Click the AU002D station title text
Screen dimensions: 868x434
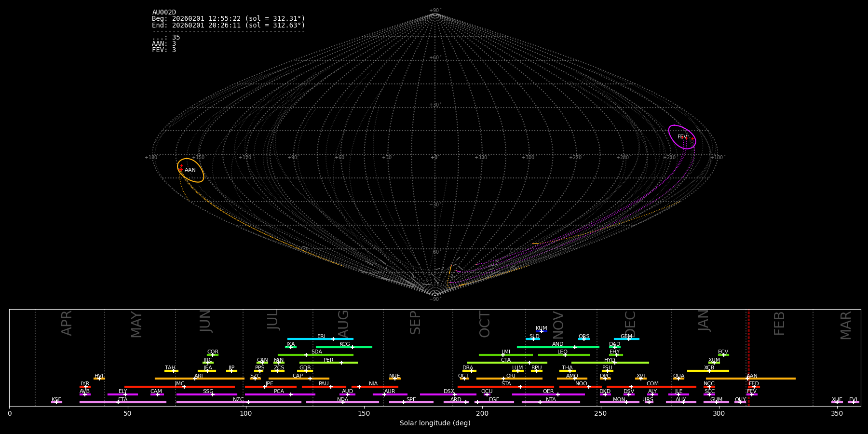coord(164,13)
